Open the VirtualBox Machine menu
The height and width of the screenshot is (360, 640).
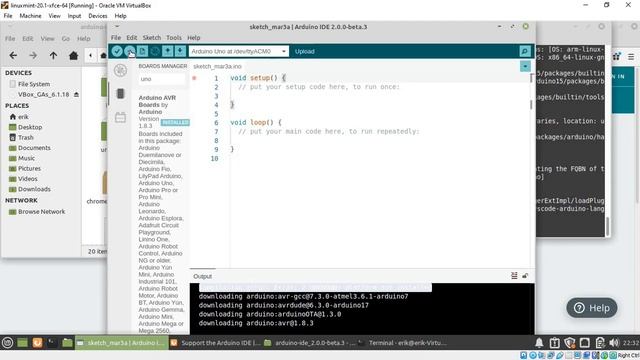click(x=30, y=16)
